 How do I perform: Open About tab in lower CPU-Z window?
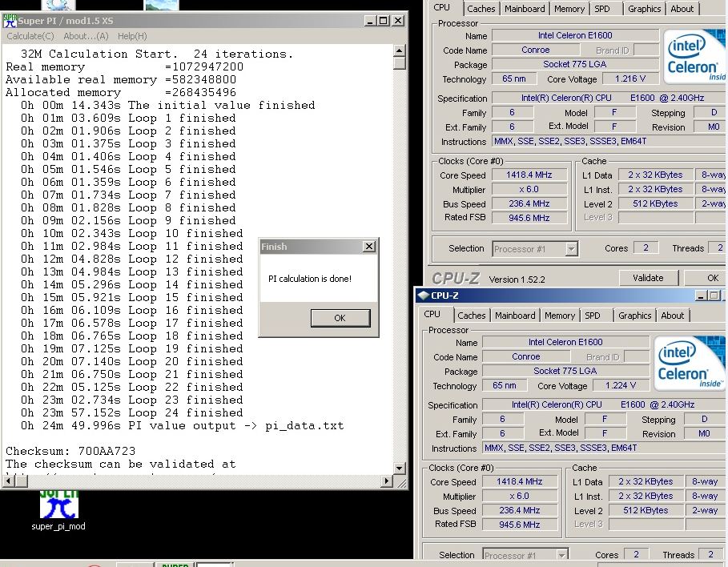(672, 316)
